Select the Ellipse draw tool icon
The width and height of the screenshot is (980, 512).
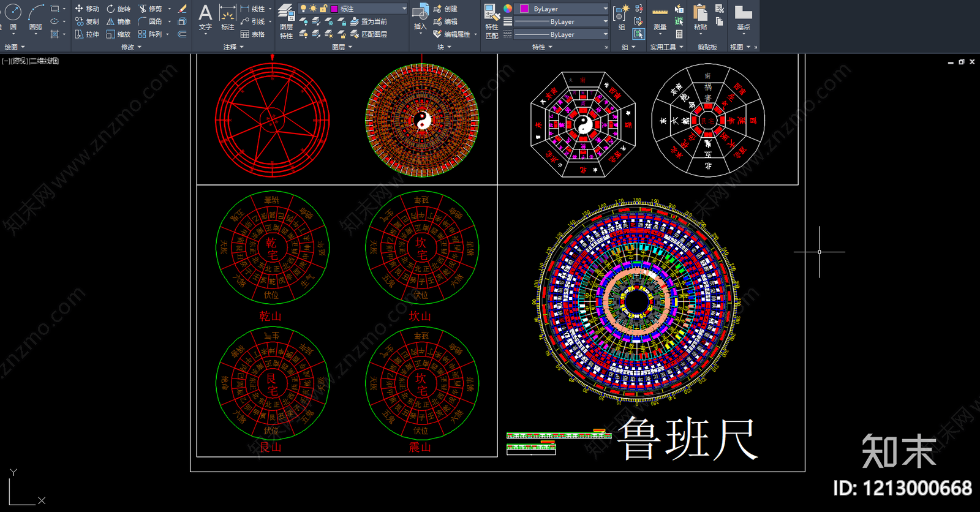[x=55, y=21]
